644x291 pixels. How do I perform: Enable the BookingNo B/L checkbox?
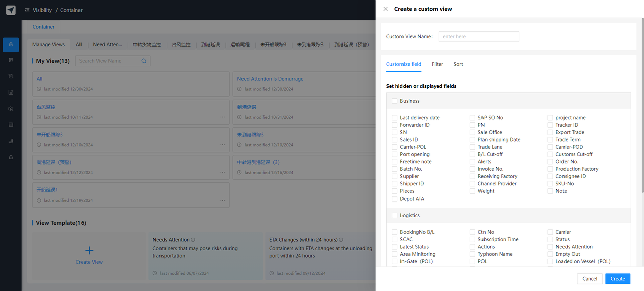(395, 232)
